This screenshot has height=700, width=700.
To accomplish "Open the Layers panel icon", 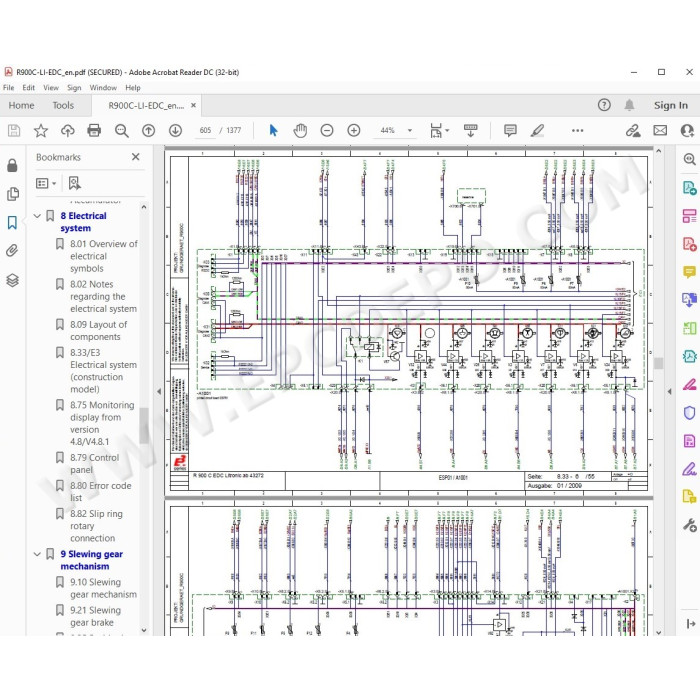I will click(x=12, y=280).
